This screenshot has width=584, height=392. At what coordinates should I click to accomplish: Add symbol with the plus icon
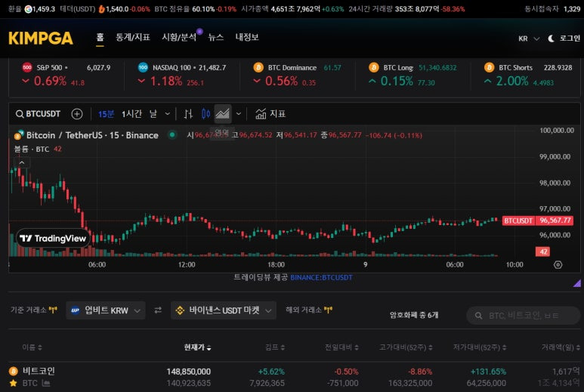tap(77, 114)
